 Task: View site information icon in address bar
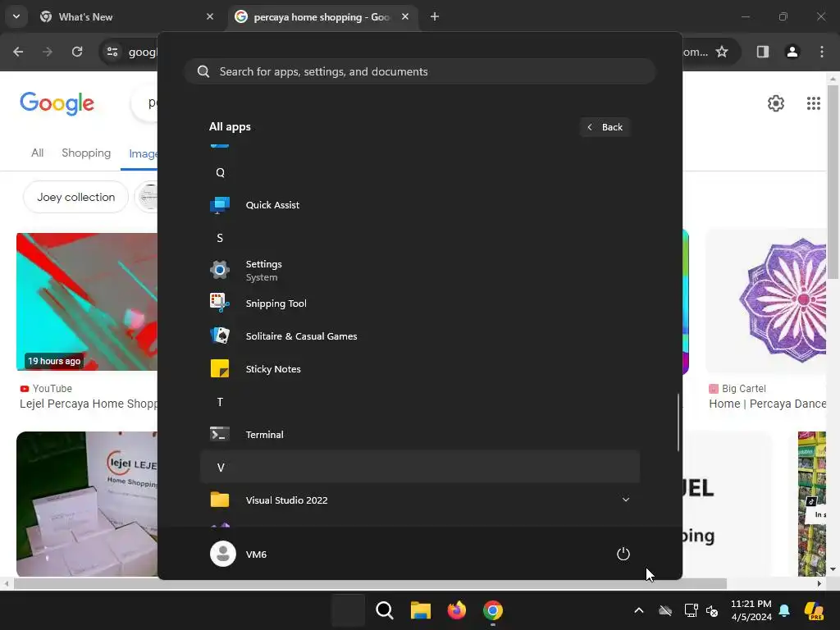click(112, 52)
